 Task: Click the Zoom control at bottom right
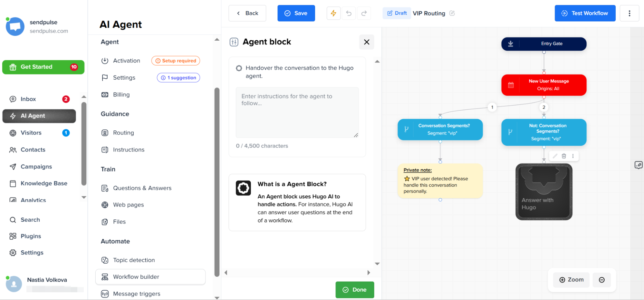click(x=571, y=280)
